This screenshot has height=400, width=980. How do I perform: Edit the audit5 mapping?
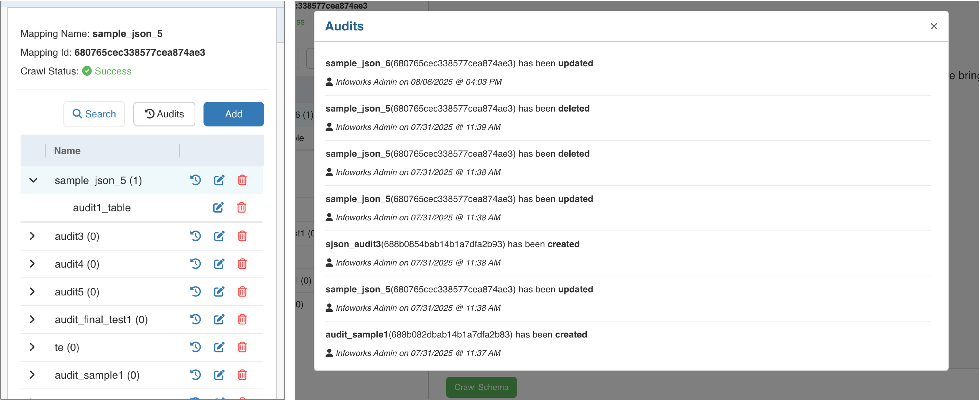[x=219, y=292]
